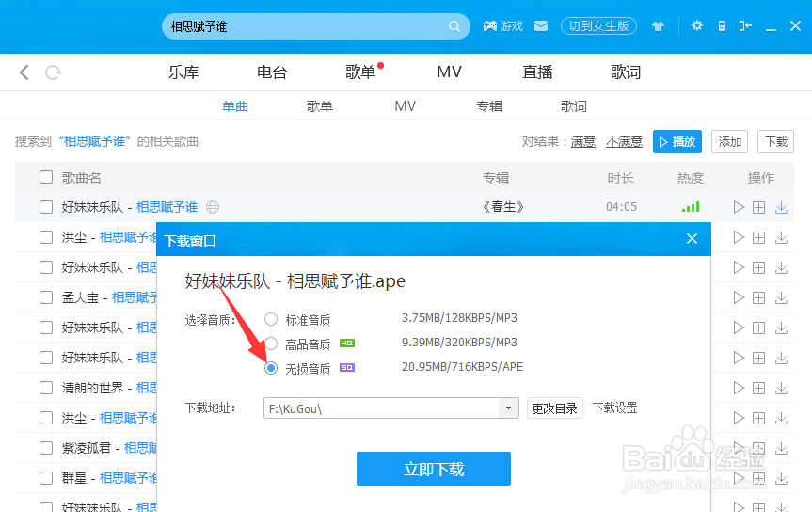Image resolution: width=812 pixels, height=512 pixels.
Task: Open the 电台 main tab
Action: click(x=272, y=72)
